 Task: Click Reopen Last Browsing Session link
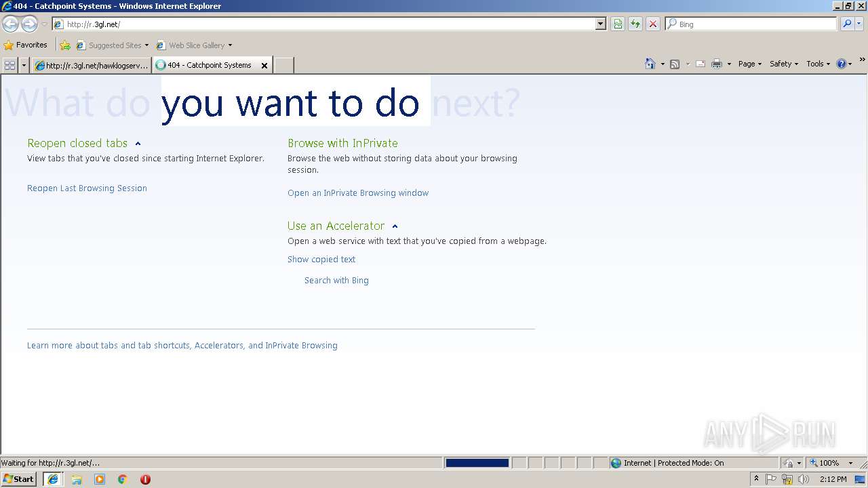point(87,188)
